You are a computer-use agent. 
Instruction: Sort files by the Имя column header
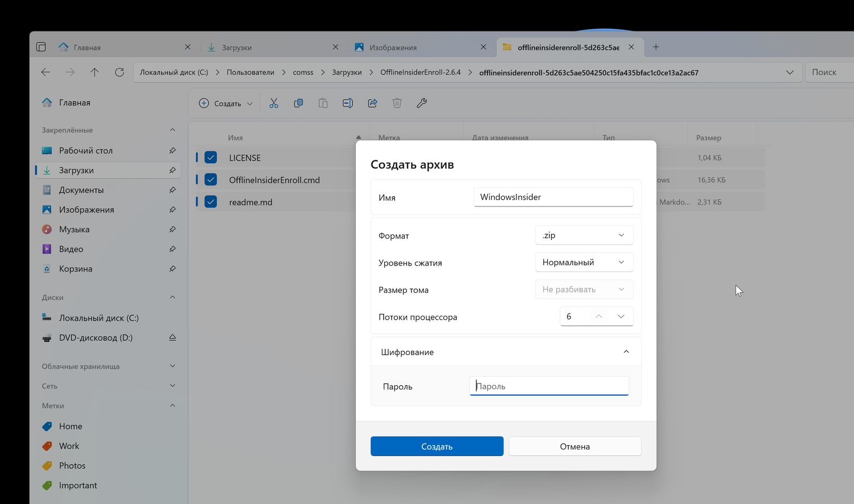click(x=236, y=138)
